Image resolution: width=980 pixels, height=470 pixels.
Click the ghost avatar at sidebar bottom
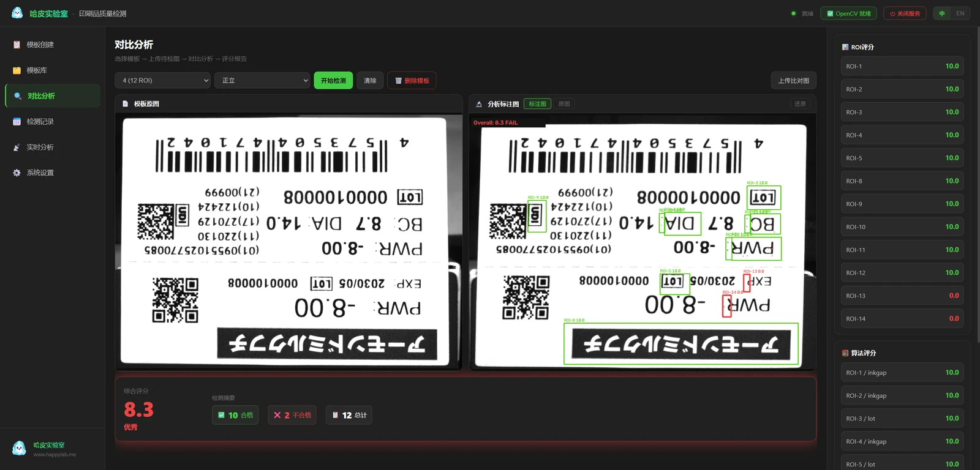coord(19,449)
